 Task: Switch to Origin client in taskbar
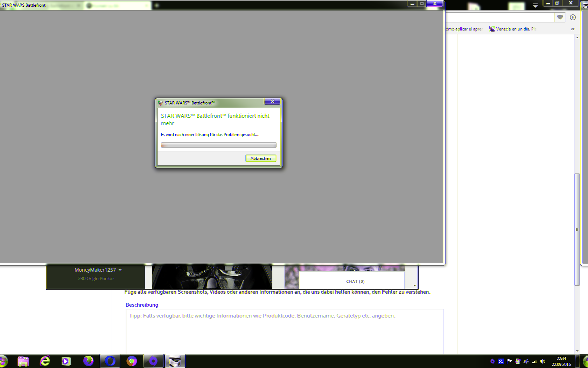coord(153,361)
